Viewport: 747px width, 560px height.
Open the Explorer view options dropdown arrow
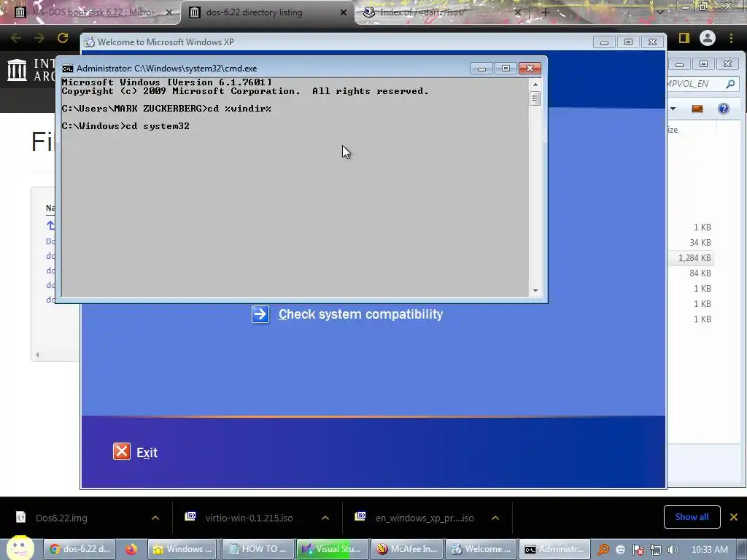coord(673,109)
